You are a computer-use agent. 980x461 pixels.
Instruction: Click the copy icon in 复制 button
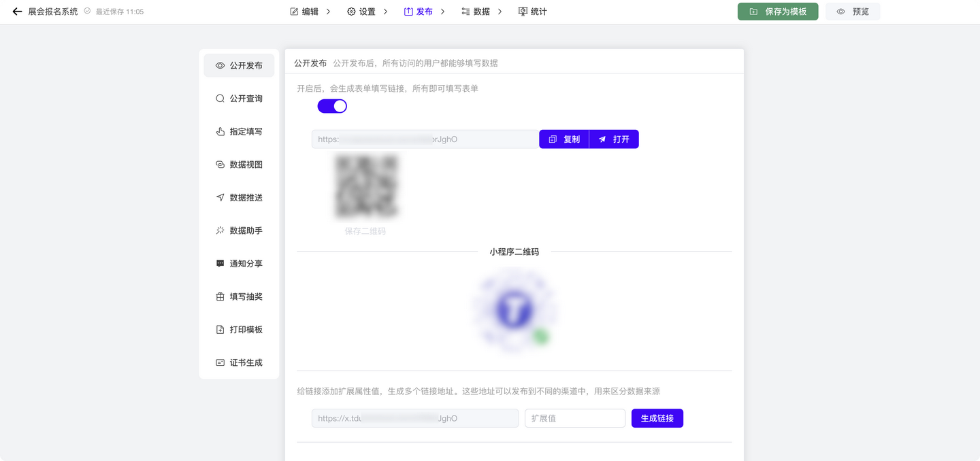click(x=553, y=139)
